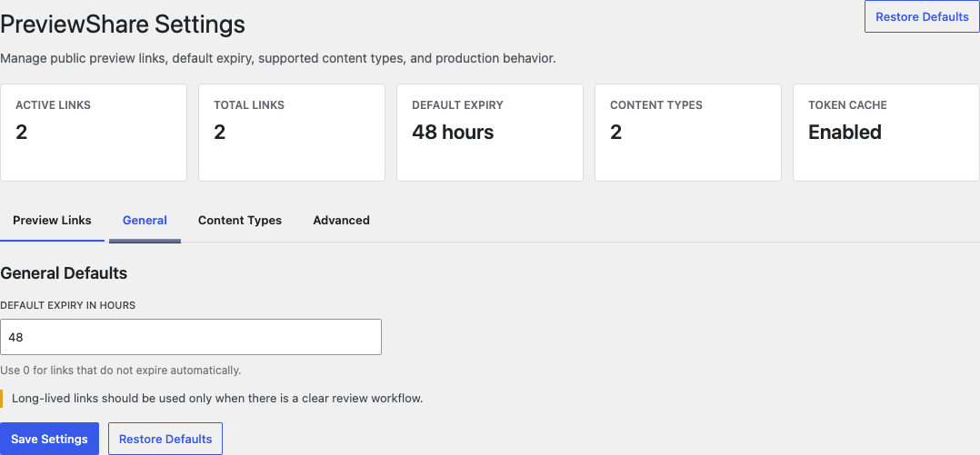Click the DEFAULT EXPIRY IN HOURS label
The width and height of the screenshot is (980, 455).
point(68,305)
